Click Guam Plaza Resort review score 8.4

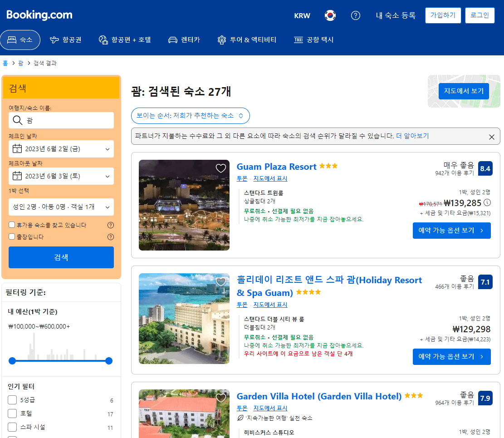[x=485, y=168]
